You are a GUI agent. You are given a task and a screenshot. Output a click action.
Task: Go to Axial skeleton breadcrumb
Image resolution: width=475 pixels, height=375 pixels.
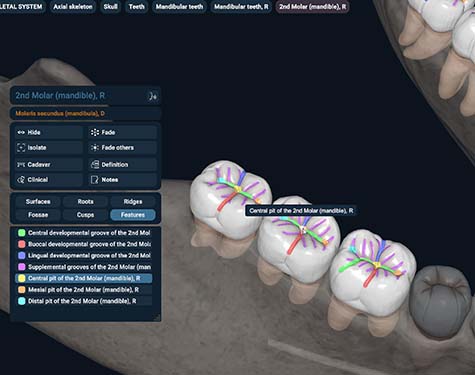(x=73, y=7)
